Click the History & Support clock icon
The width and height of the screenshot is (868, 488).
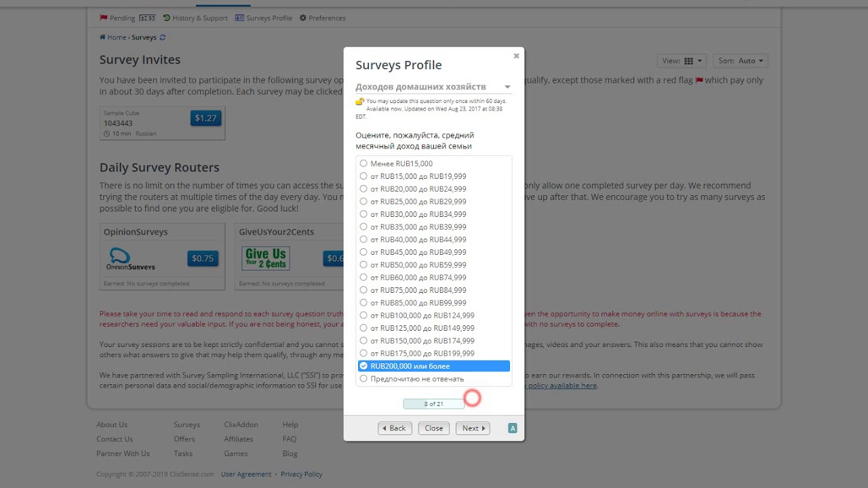click(167, 18)
